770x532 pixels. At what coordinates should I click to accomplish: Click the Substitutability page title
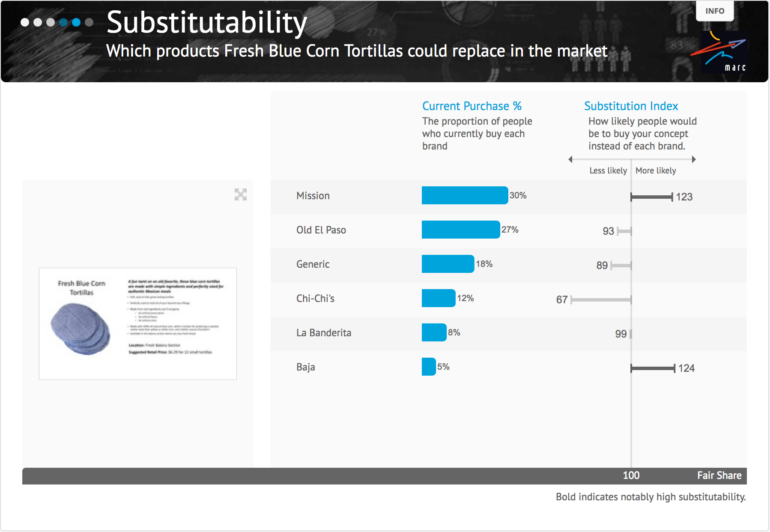click(x=207, y=22)
